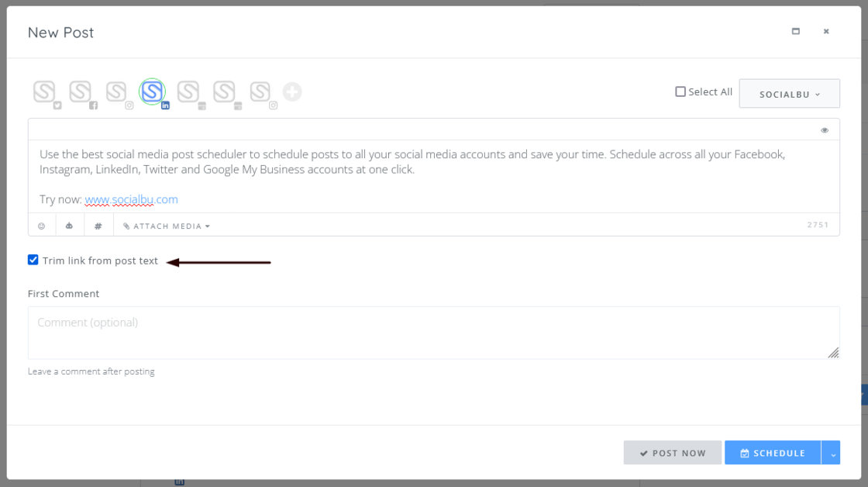Image resolution: width=868 pixels, height=487 pixels.
Task: Click into the First Comment field
Action: [x=432, y=332]
